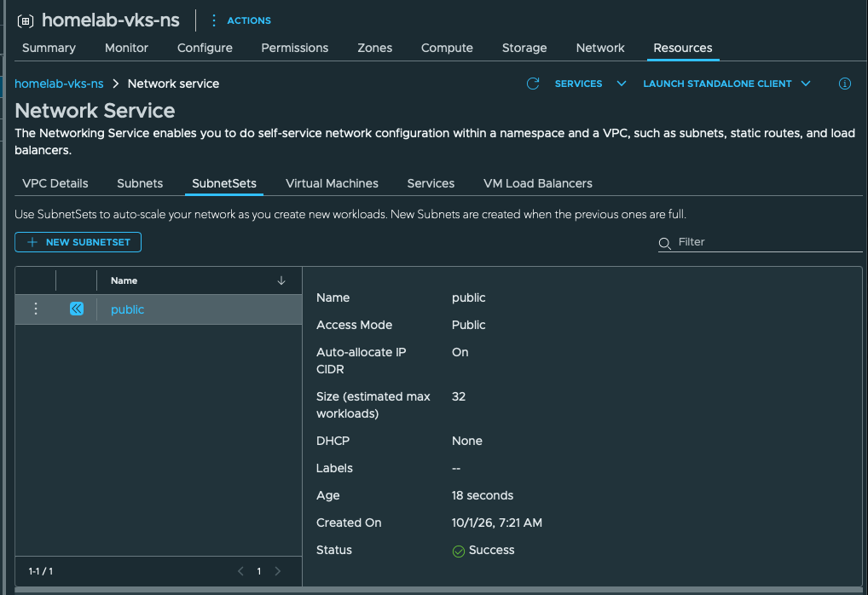Select the Storage tab
Screen dimensions: 868x595
tap(524, 48)
